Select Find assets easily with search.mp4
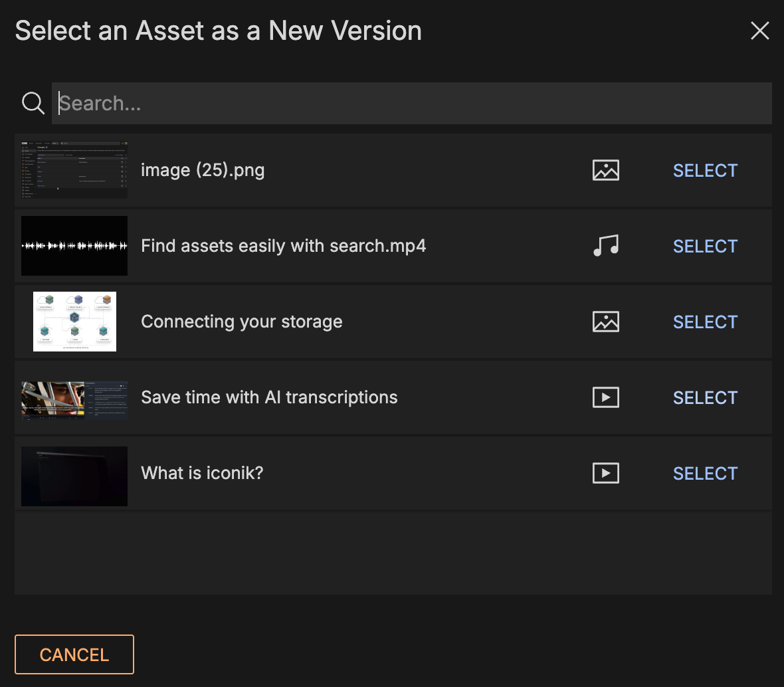This screenshot has height=687, width=784. click(x=705, y=246)
